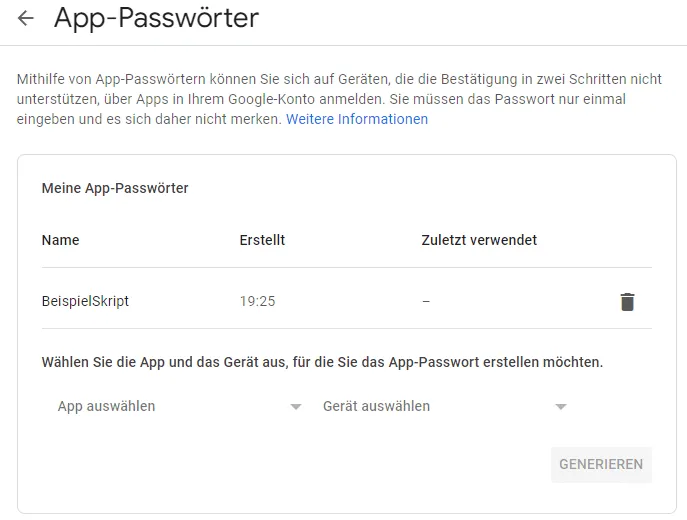Click the Zuletzt verwendet column header
Viewport: 687px width, 520px height.
pyautogui.click(x=479, y=240)
